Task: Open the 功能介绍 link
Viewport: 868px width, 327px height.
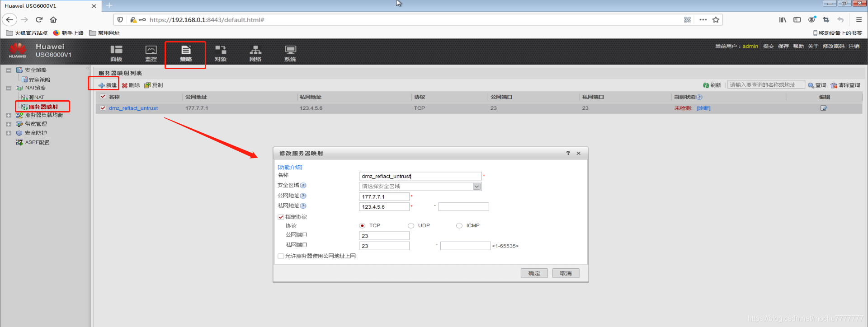Action: point(290,167)
